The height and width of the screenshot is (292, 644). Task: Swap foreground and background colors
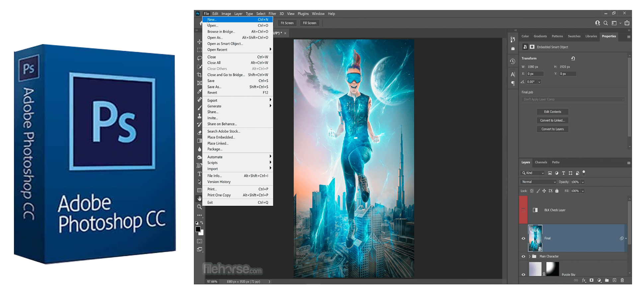(x=202, y=223)
